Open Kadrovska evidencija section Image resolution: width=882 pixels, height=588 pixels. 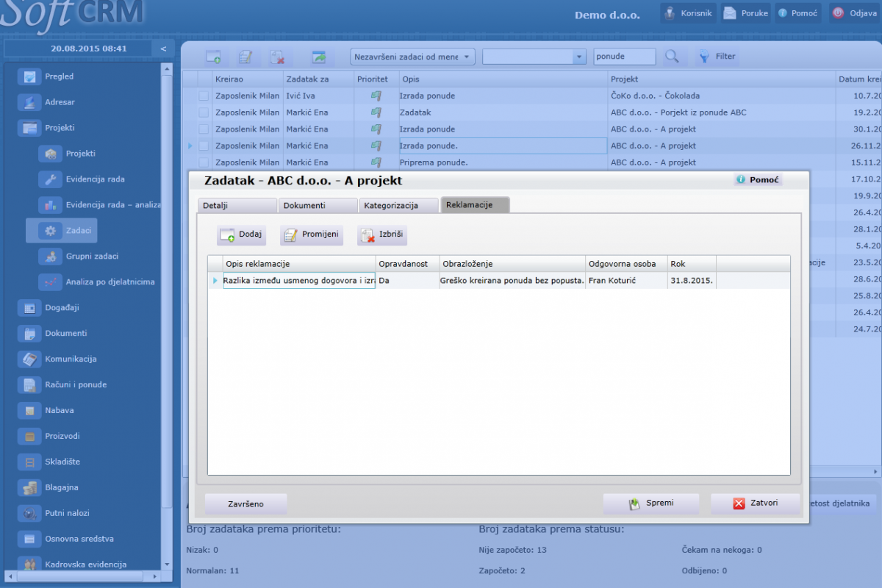[x=73, y=565]
